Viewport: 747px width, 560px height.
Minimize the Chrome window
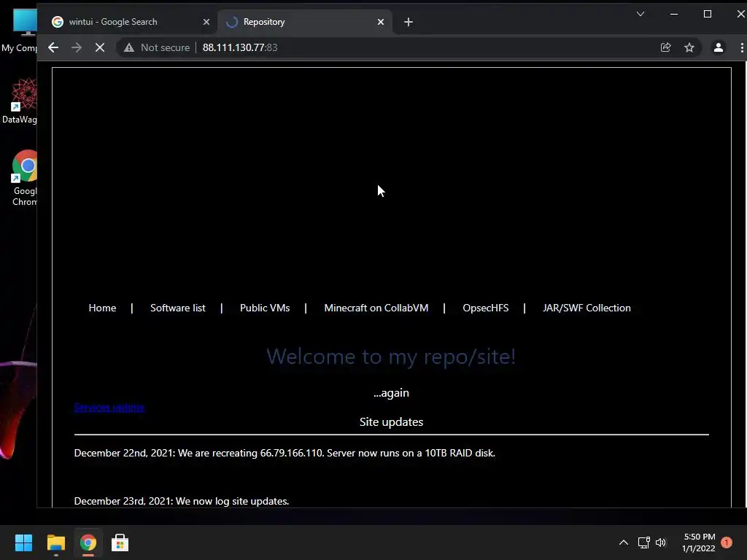674,14
